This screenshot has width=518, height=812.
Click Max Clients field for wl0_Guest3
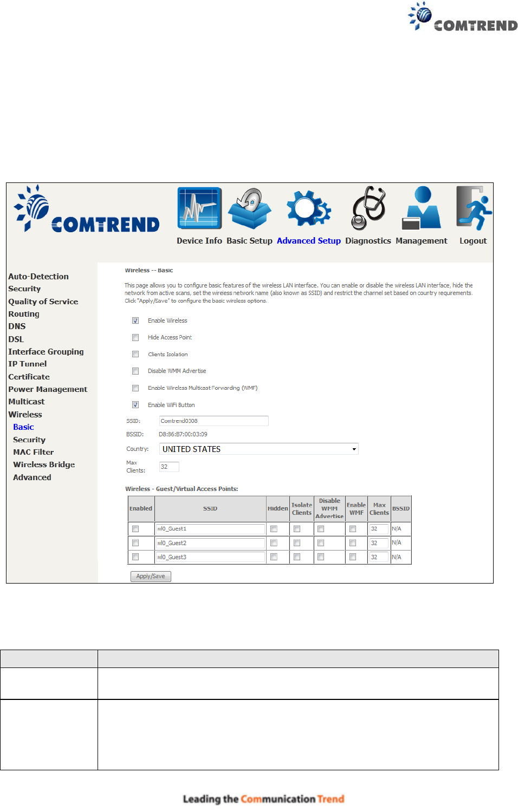(x=379, y=557)
